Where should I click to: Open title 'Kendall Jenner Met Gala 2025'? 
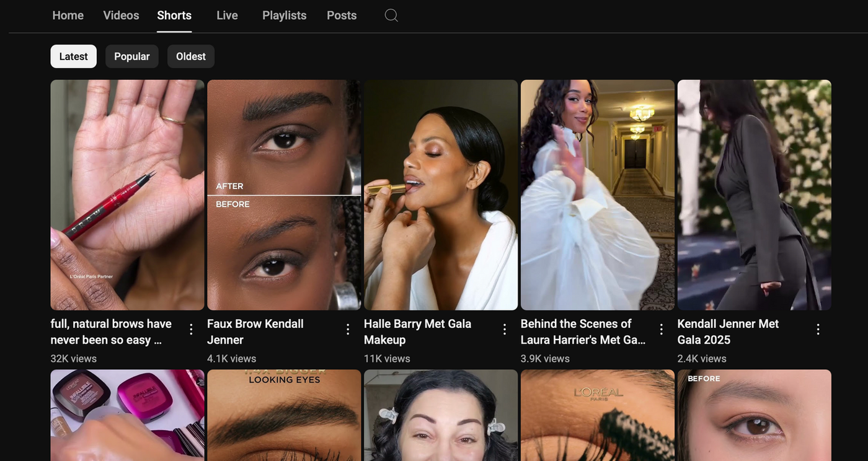(728, 331)
